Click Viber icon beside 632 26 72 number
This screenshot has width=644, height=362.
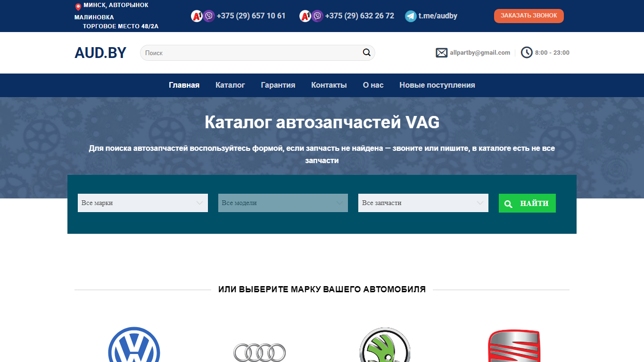[x=317, y=16]
